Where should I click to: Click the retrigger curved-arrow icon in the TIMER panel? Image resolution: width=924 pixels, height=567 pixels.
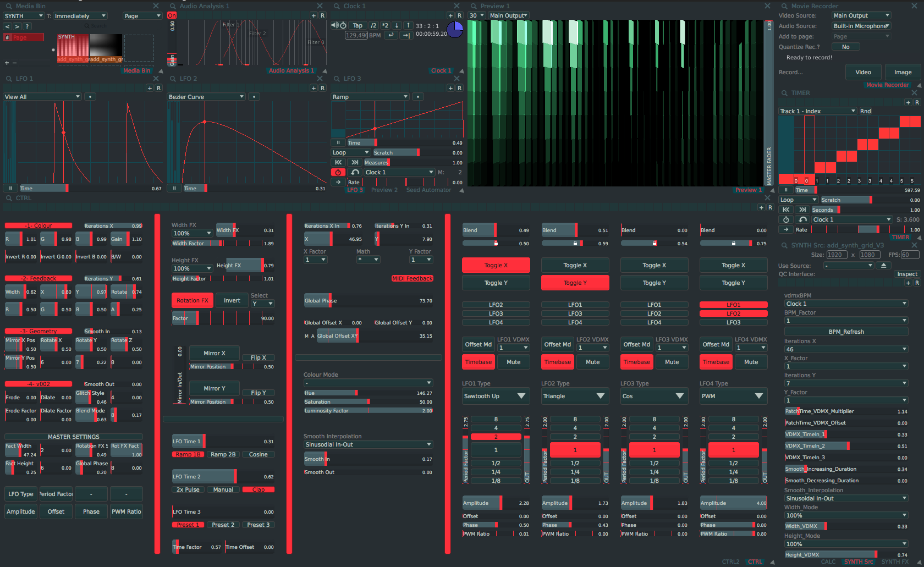click(x=802, y=219)
